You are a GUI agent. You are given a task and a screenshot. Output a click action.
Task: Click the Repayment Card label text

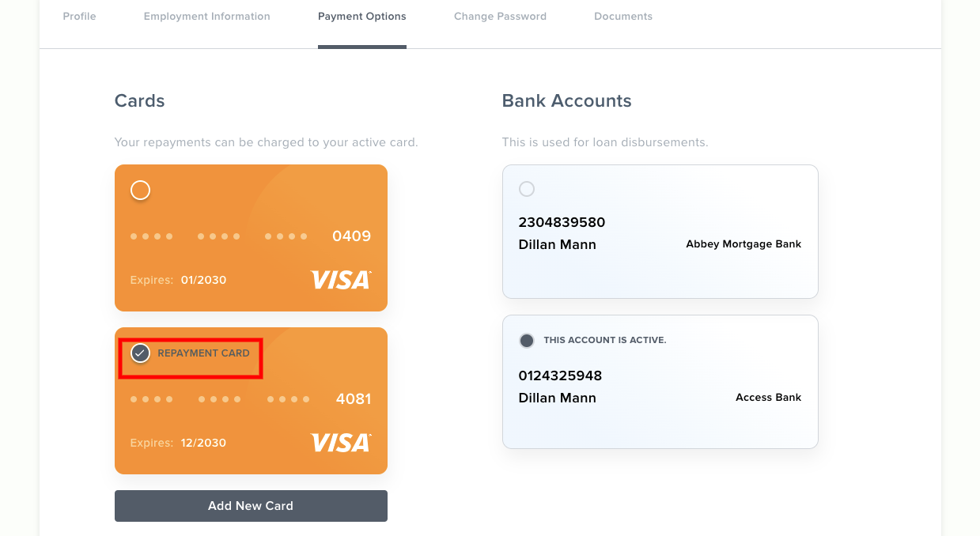tap(204, 353)
